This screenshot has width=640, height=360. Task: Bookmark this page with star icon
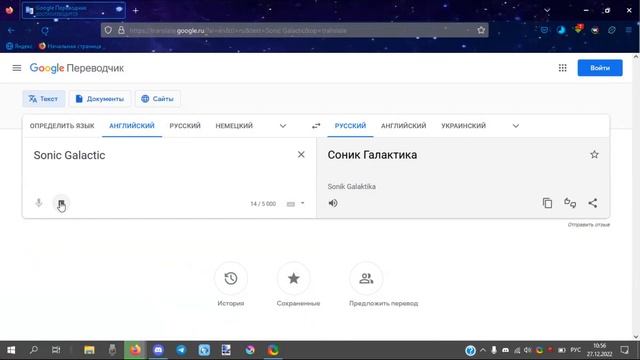click(481, 30)
